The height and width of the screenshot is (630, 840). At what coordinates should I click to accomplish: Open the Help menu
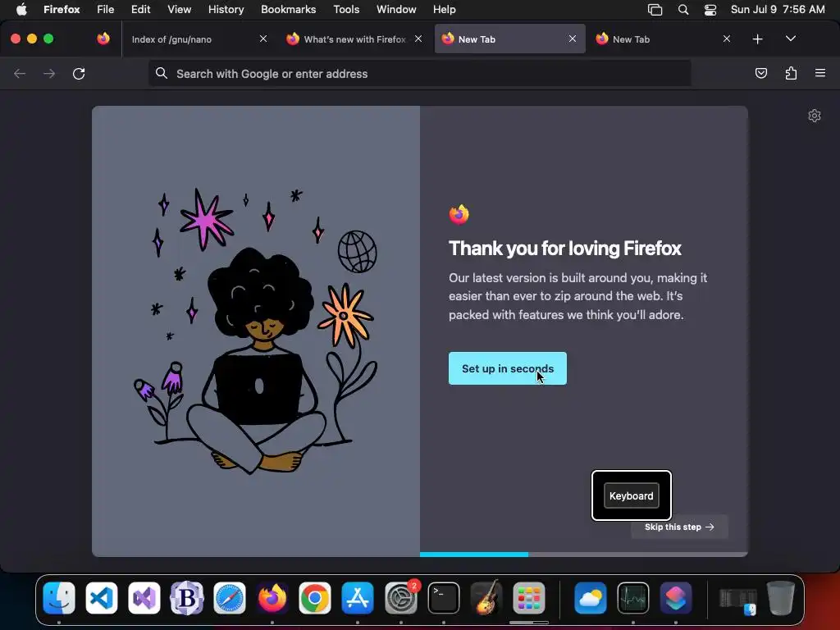click(444, 9)
